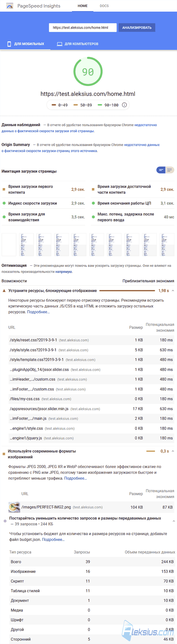Click the mobile phone icon

(9, 44)
